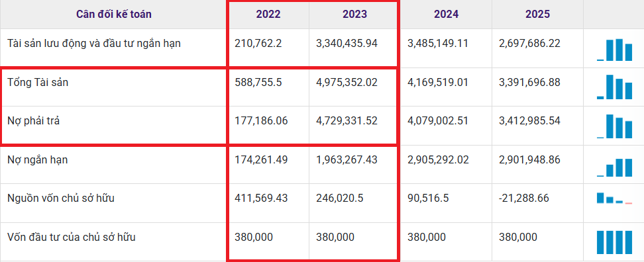Select the 2022 column header

click(268, 15)
